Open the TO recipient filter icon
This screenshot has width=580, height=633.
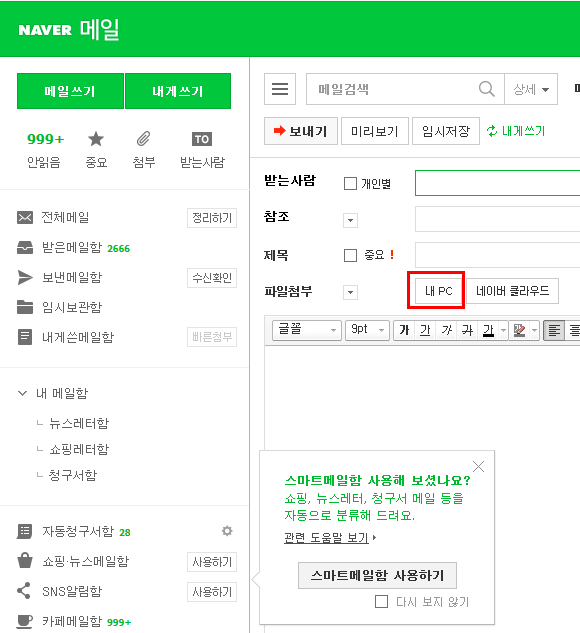[x=202, y=139]
